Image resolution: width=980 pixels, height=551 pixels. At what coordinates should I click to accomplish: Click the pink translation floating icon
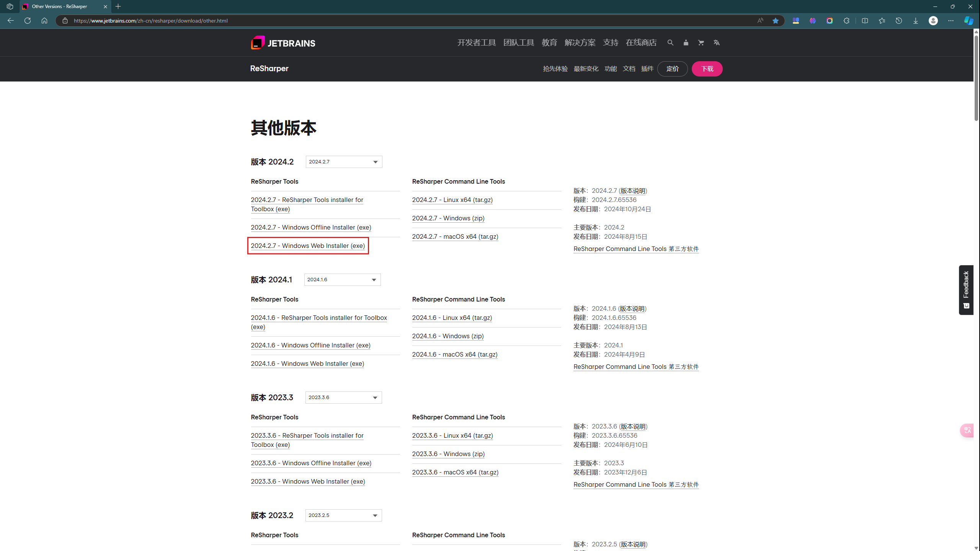click(967, 430)
